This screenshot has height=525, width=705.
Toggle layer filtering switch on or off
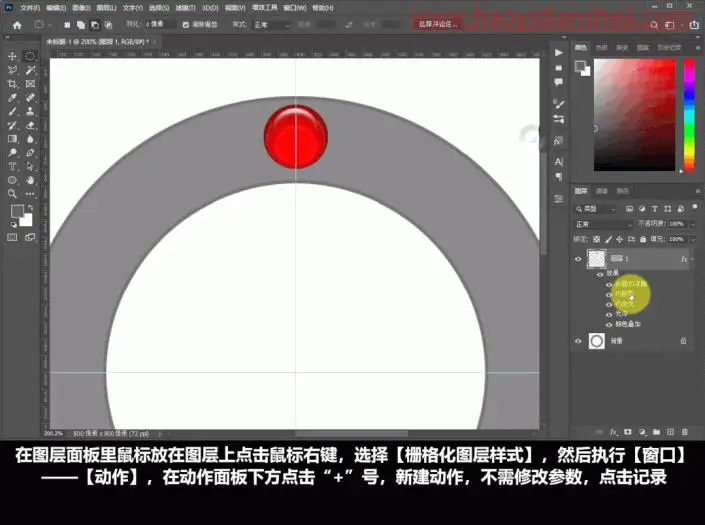click(x=695, y=207)
